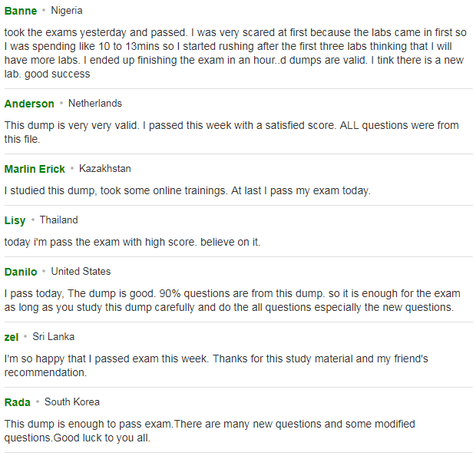476x456 pixels.
Task: Click Banne's review about labs and dumps
Action: click(x=235, y=54)
